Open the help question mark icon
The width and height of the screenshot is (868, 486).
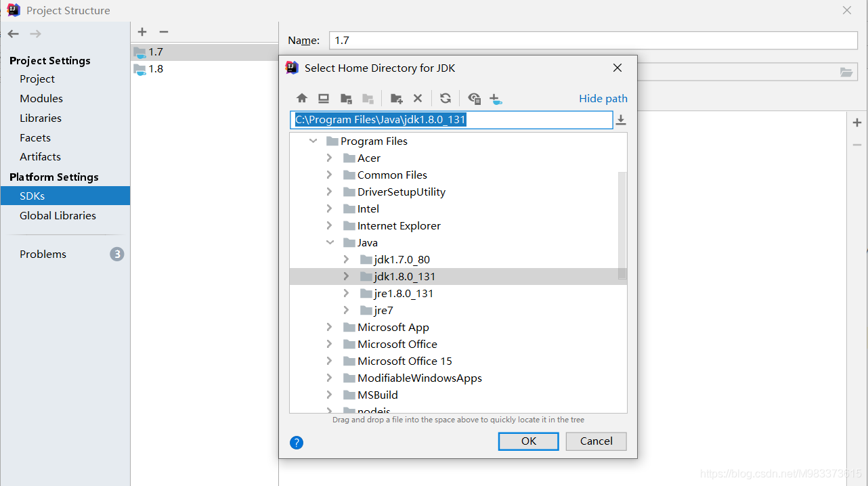pyautogui.click(x=297, y=443)
